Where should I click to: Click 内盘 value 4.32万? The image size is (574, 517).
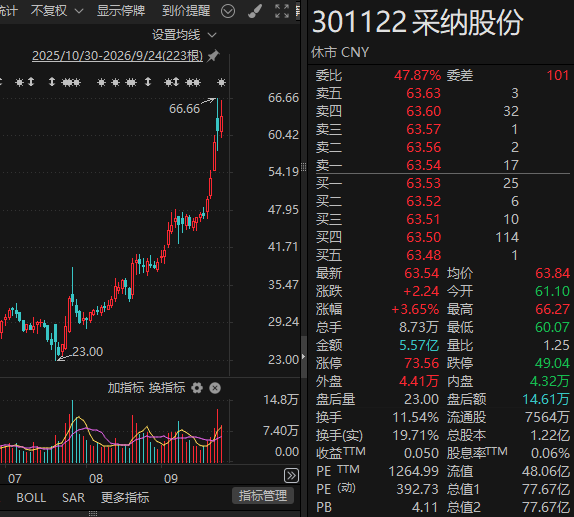click(x=549, y=381)
